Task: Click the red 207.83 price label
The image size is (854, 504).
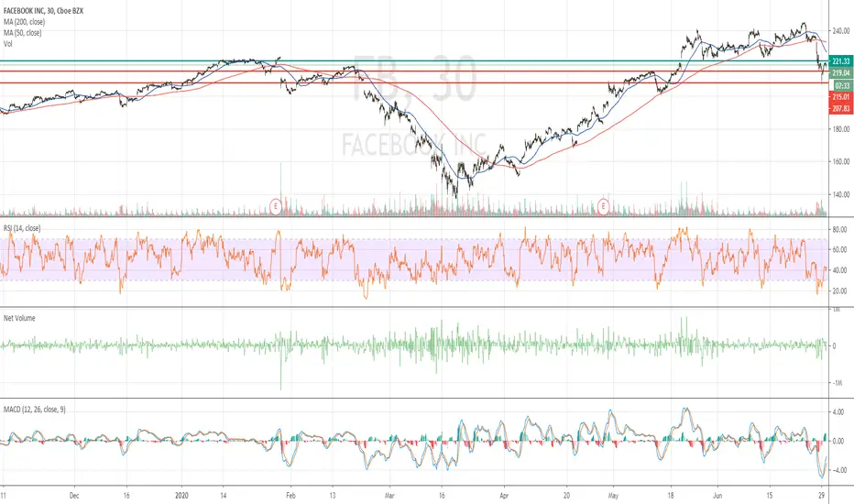Action: click(x=841, y=108)
